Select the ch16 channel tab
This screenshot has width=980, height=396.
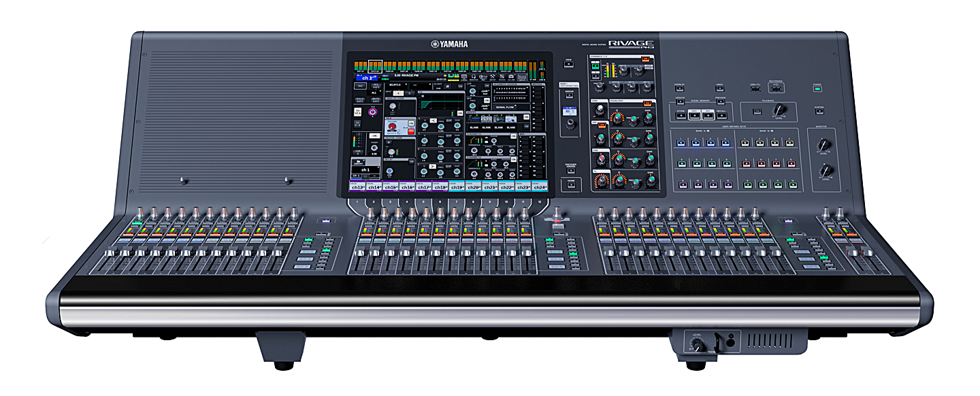pos(407,187)
